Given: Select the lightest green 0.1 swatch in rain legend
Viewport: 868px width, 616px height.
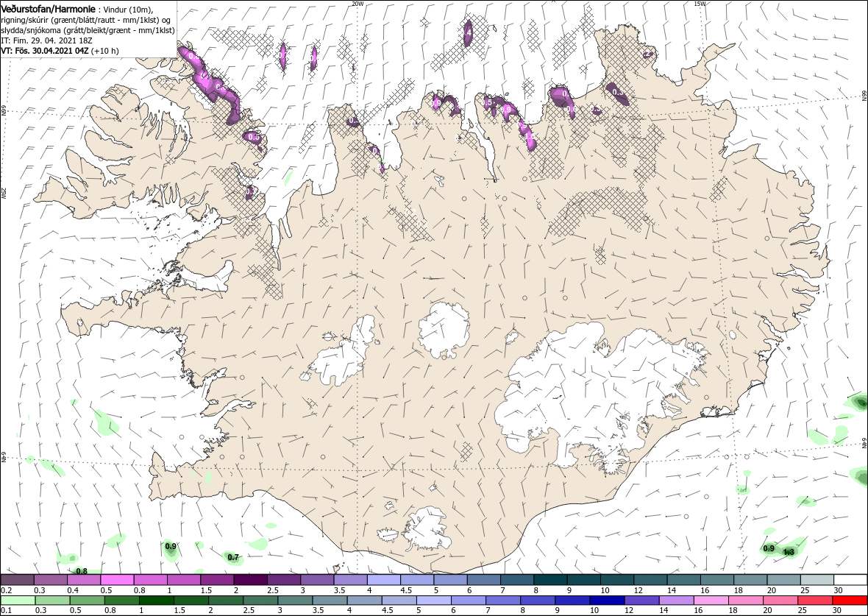Looking at the screenshot, I should 18,601.
